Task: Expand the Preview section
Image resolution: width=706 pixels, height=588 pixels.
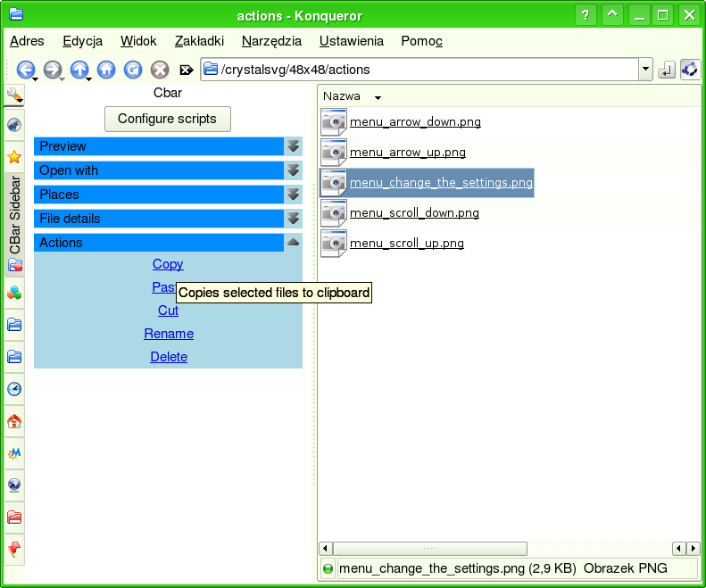Action: pos(293,146)
